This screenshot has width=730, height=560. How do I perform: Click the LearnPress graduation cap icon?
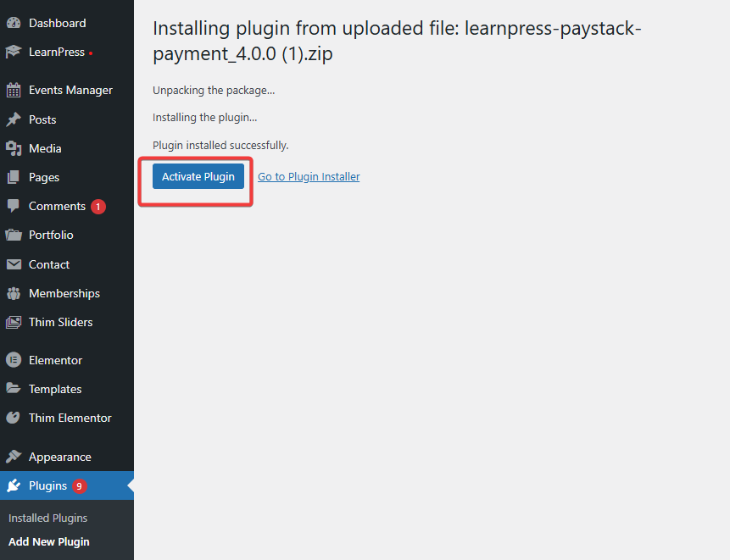14,52
